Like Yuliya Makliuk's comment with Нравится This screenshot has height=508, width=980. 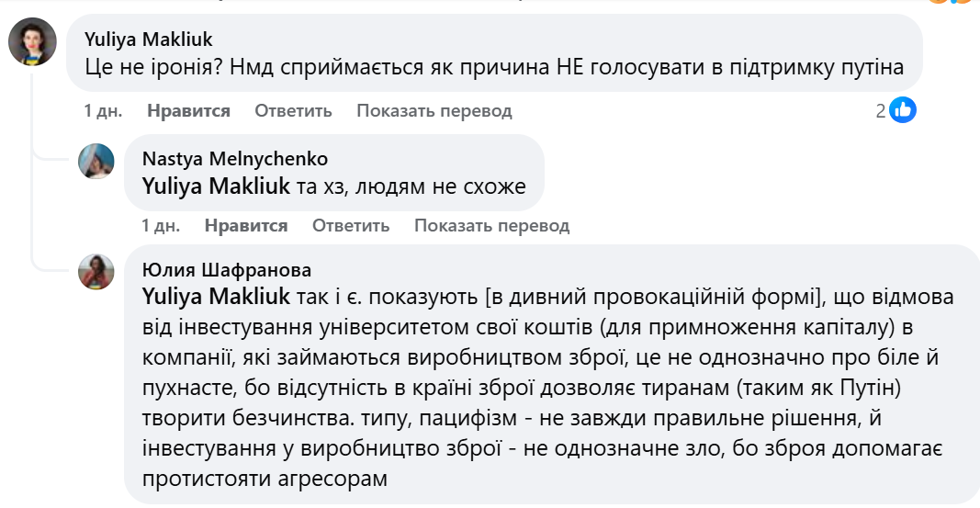(x=188, y=111)
